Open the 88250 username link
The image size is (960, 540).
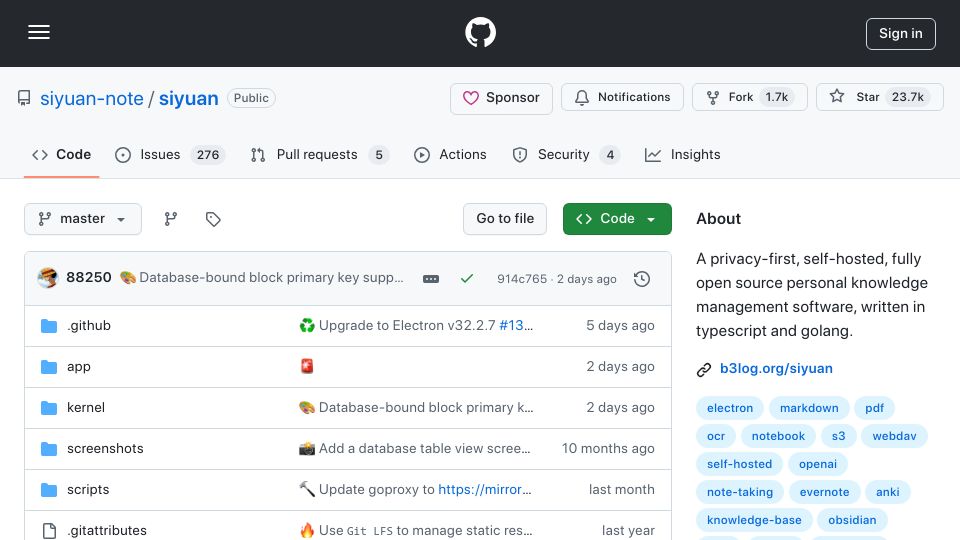(89, 277)
